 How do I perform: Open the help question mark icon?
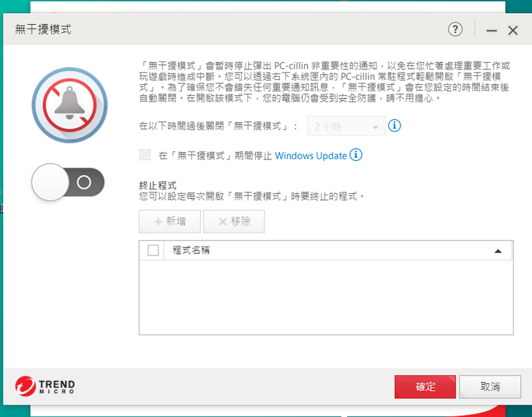point(455,29)
